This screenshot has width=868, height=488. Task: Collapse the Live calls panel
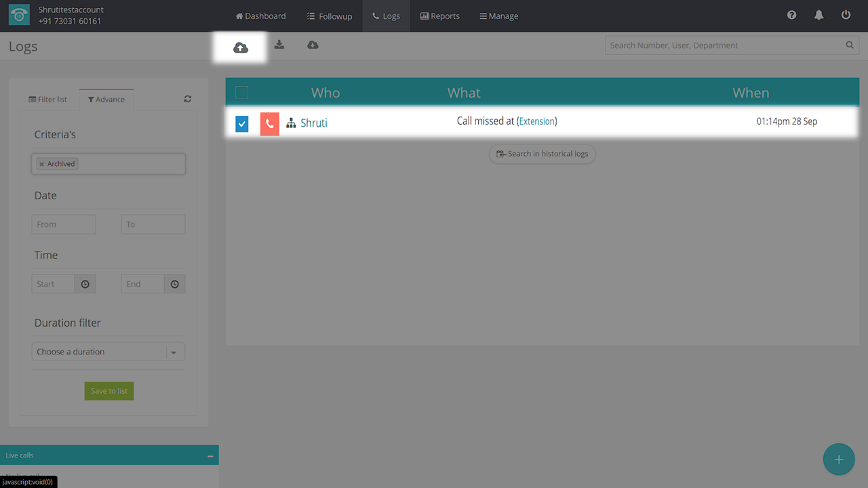[210, 456]
